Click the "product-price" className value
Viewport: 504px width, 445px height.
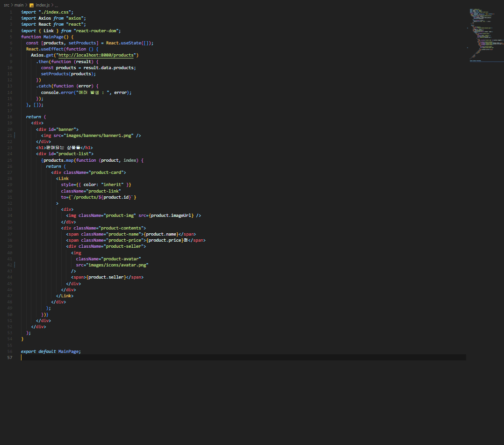tap(125, 240)
